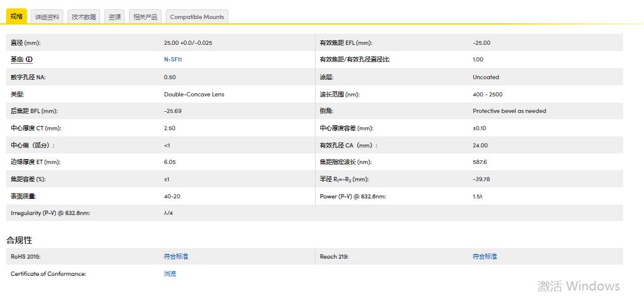Switch to the 详细资料 tab
644x296 pixels.
[47, 17]
